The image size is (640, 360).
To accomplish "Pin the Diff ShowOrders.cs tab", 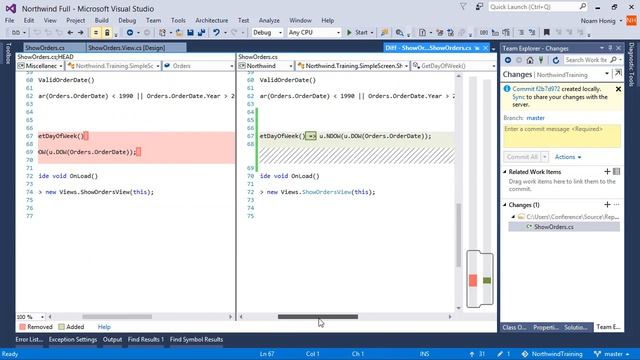I will coord(477,48).
